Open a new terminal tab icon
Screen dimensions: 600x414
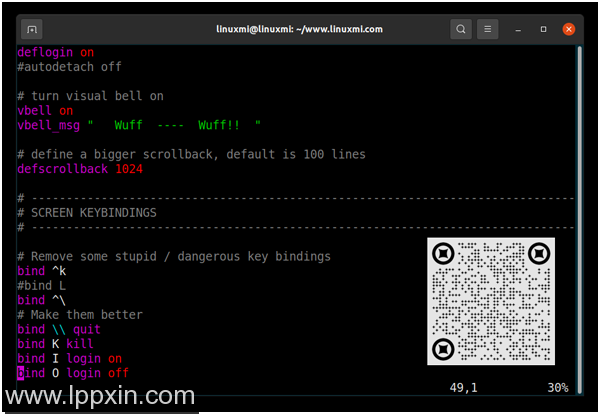(x=32, y=29)
